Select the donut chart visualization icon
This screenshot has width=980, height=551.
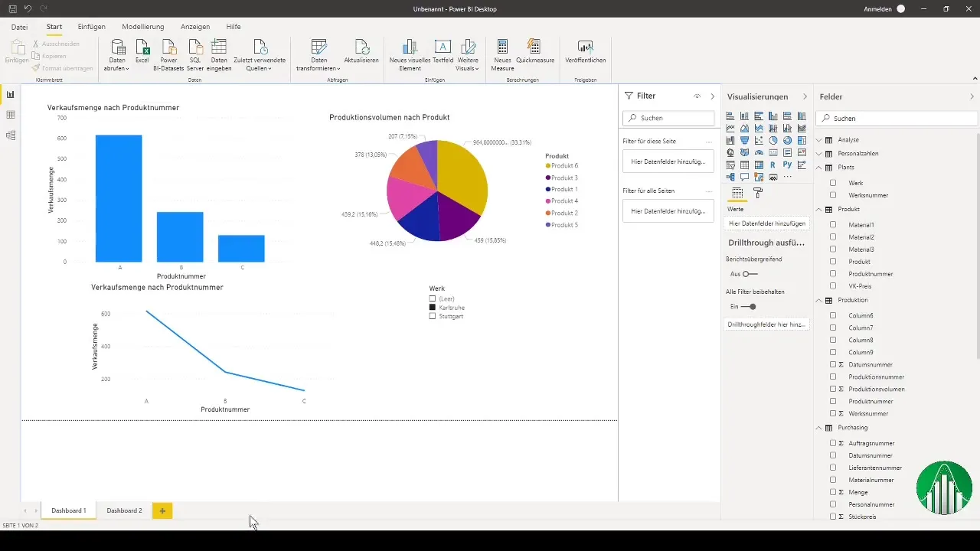pyautogui.click(x=788, y=140)
